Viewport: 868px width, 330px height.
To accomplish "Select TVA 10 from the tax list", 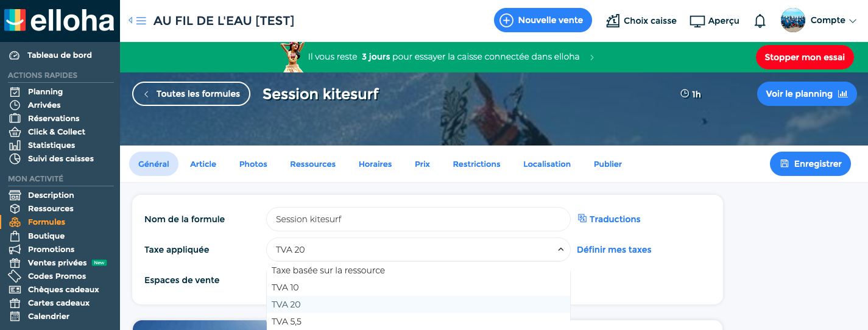I will [285, 287].
